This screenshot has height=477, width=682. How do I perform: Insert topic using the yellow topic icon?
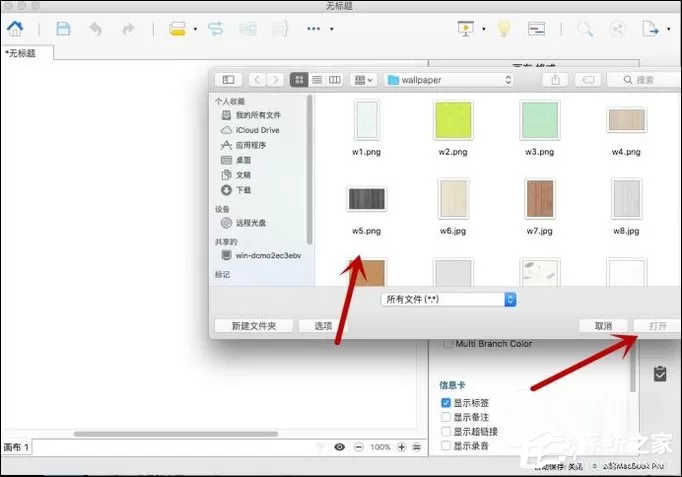(x=177, y=29)
